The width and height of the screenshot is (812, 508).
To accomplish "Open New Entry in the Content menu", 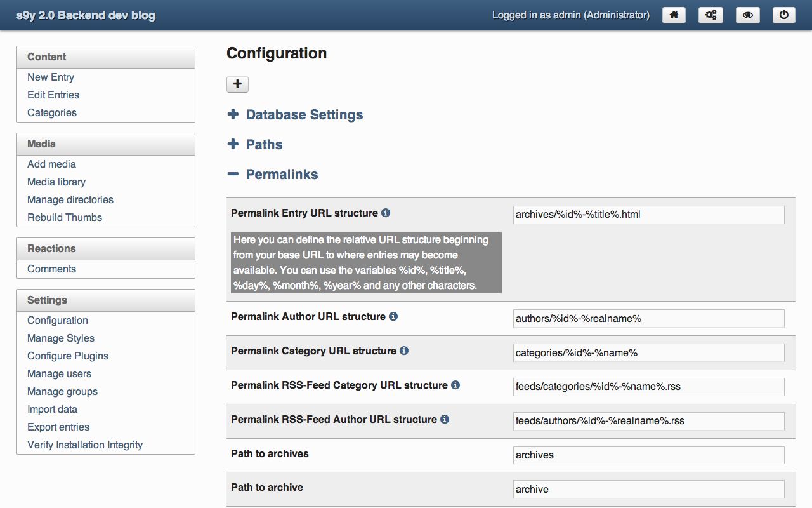I will point(51,77).
